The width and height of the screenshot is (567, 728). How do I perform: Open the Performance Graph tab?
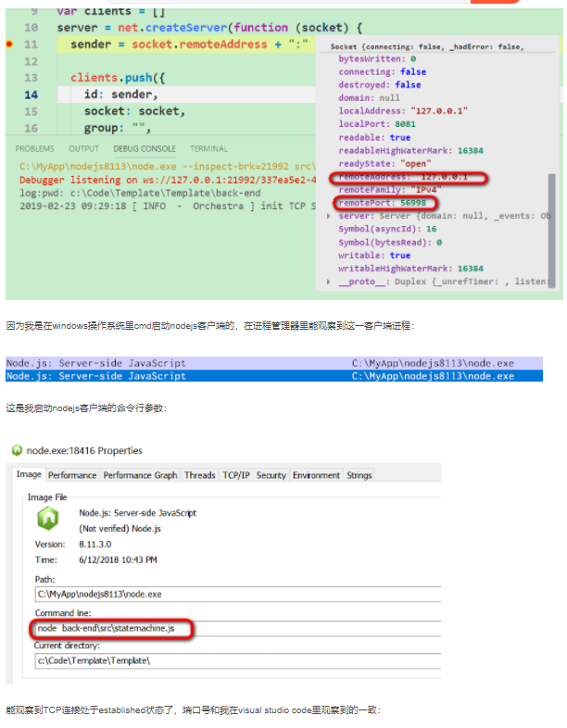[140, 475]
